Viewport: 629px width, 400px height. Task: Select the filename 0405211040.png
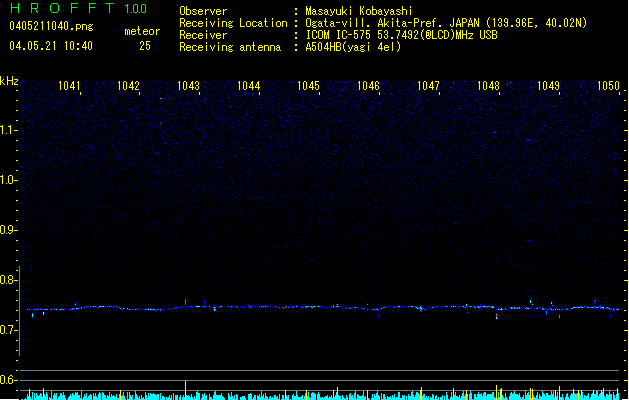(x=51, y=27)
